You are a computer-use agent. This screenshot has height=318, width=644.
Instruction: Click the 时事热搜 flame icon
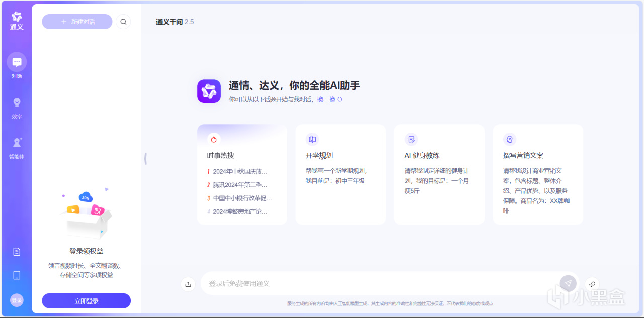coord(214,139)
